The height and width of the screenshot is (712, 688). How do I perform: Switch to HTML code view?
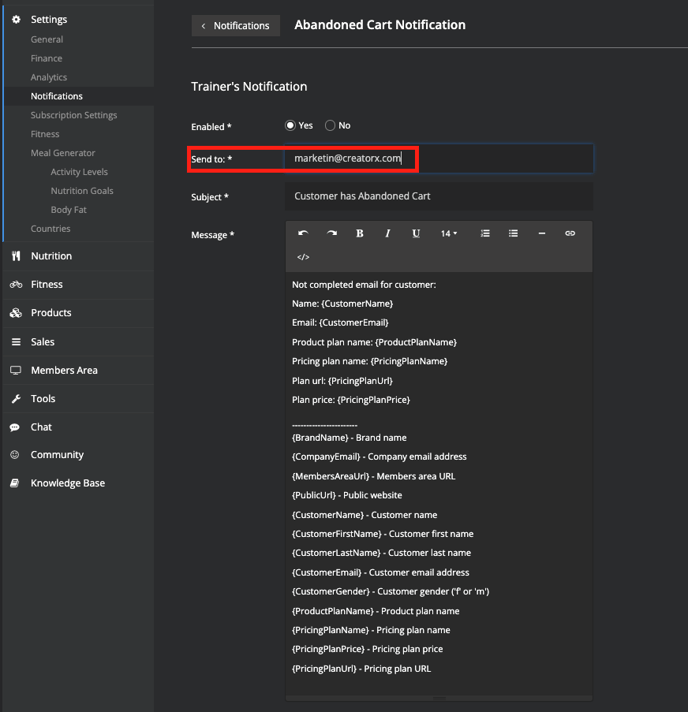coord(303,257)
